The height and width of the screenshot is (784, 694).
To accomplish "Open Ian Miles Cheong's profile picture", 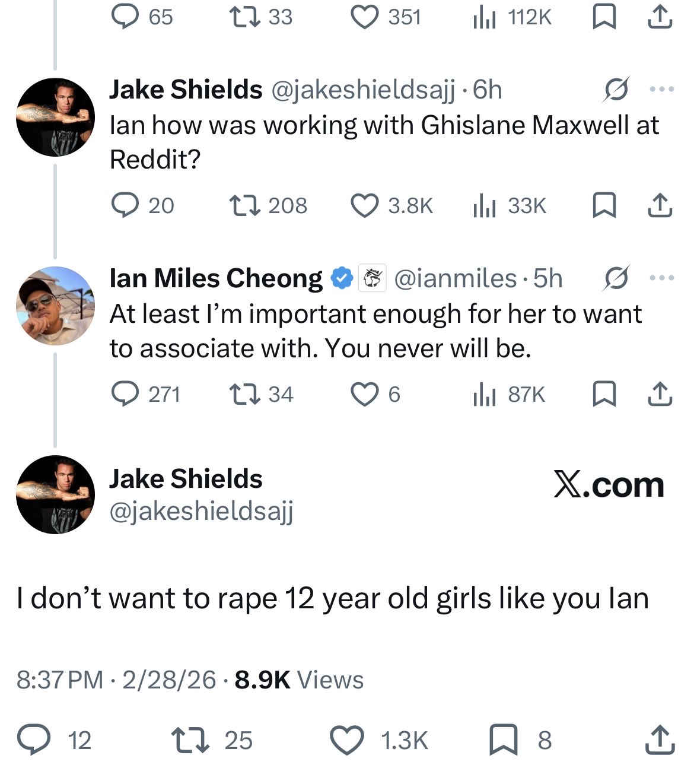I will click(55, 306).
